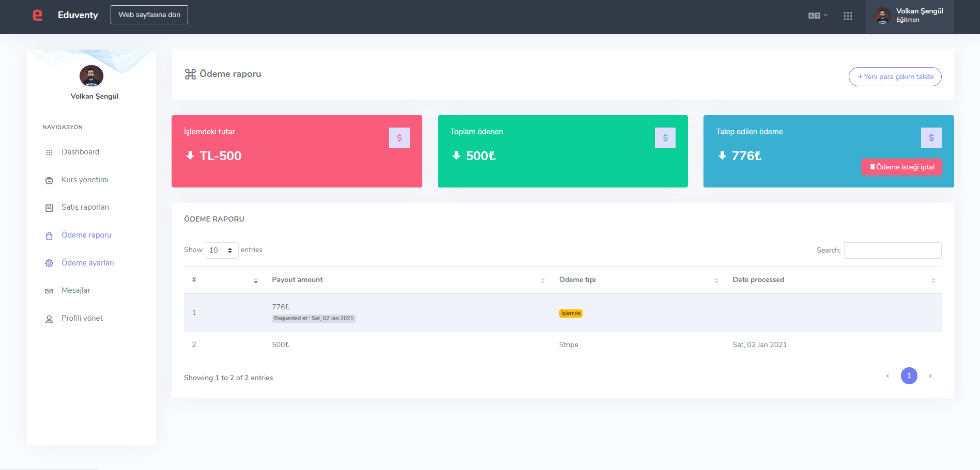Click dollar icon on Toplam ödenen card
The height and width of the screenshot is (470, 980).
point(665,138)
